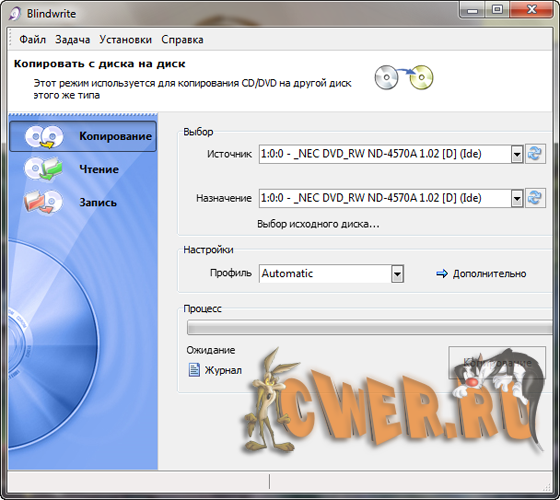Close the Blindwrite window
The image size is (560, 500).
532,9
